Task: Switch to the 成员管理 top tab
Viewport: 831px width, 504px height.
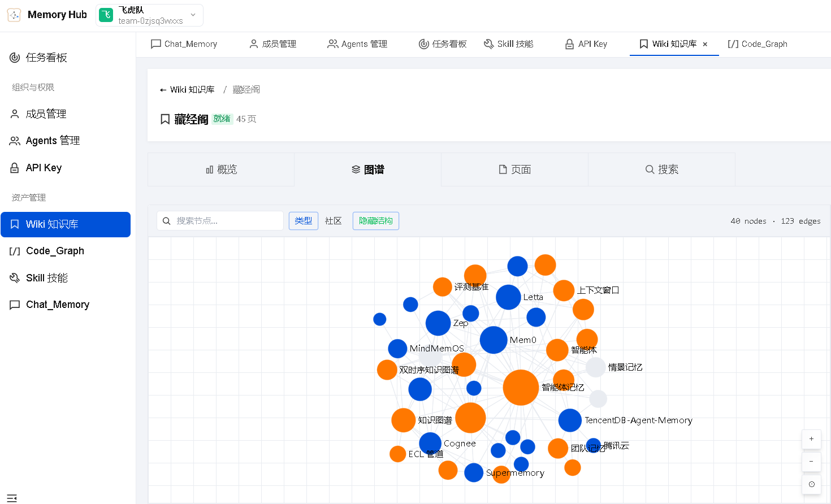Action: [x=272, y=44]
